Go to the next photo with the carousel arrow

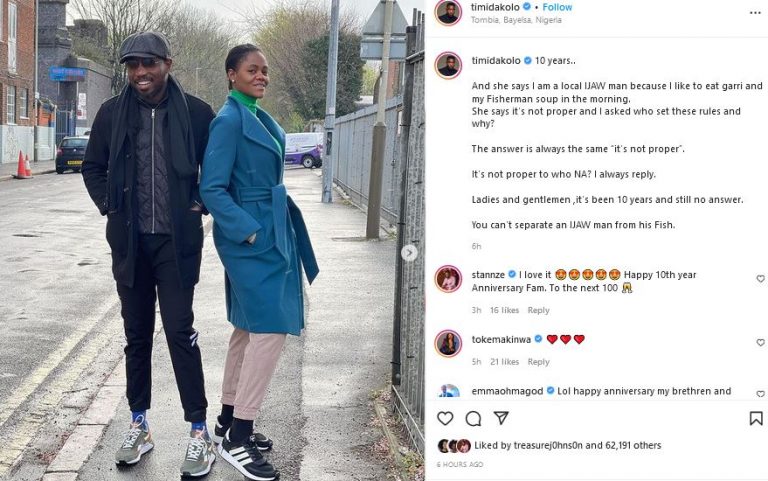409,253
